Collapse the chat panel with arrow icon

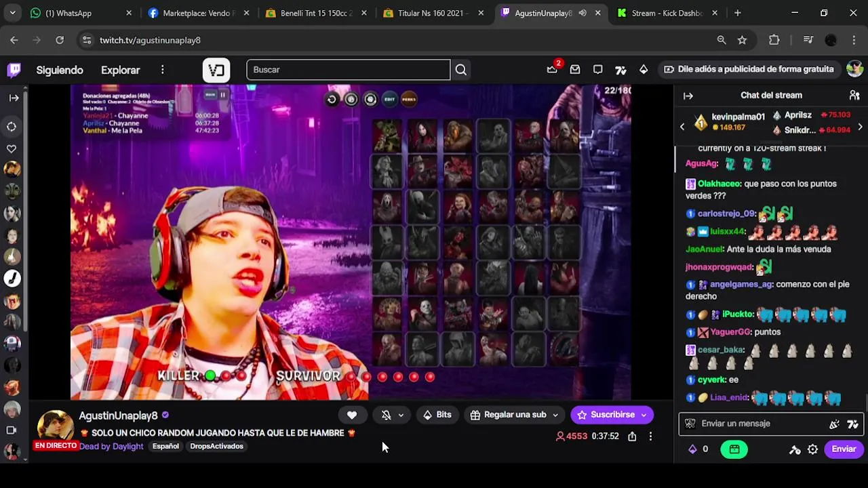click(x=688, y=96)
